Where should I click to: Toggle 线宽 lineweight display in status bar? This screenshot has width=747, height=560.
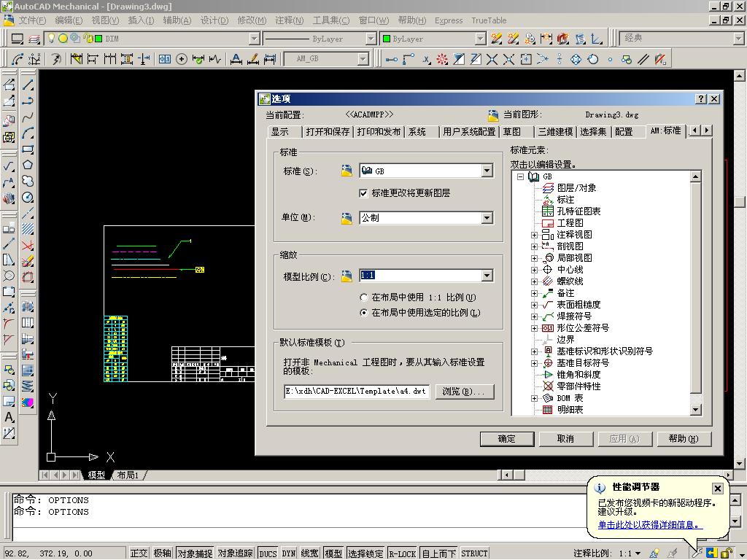click(x=309, y=553)
